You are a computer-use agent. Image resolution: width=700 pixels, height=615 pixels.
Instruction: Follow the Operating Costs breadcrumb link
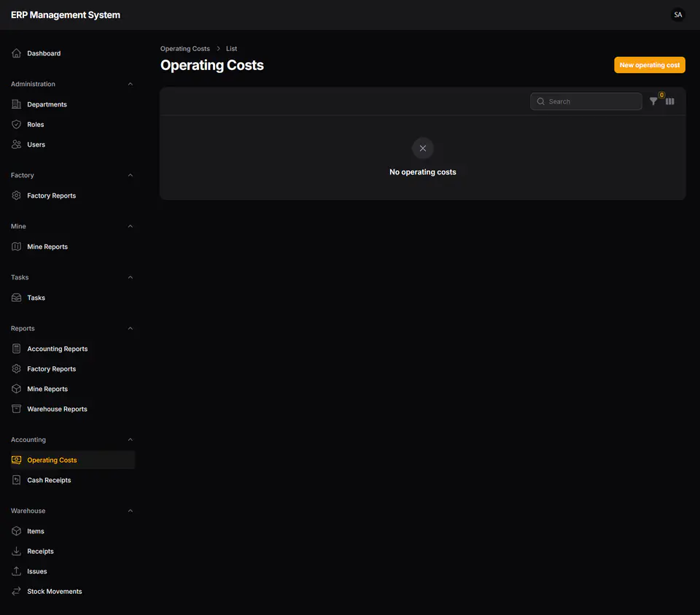pyautogui.click(x=184, y=49)
